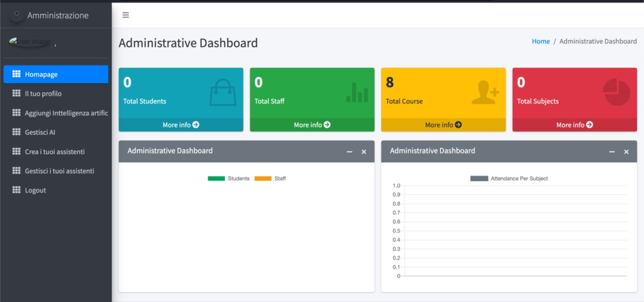Click pie chart icon on Total Subjects card
The image size is (644, 302).
616,93
